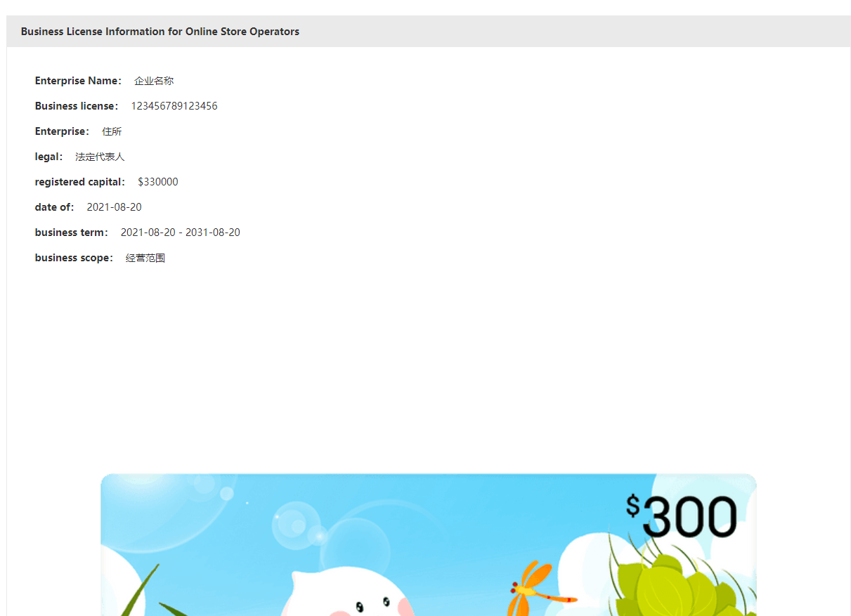The image size is (851, 616).
Task: Select the enterprise name value 企业名称
Action: point(154,81)
